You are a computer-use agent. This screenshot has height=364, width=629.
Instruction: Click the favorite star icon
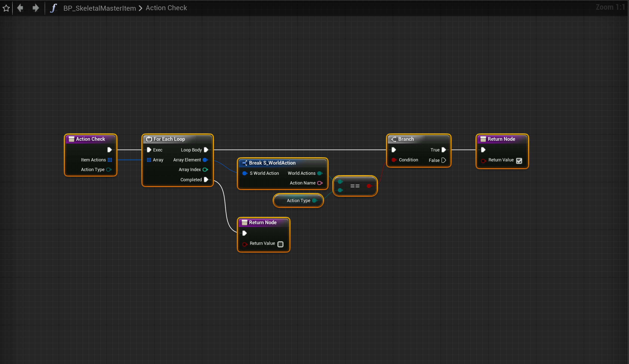tap(6, 8)
